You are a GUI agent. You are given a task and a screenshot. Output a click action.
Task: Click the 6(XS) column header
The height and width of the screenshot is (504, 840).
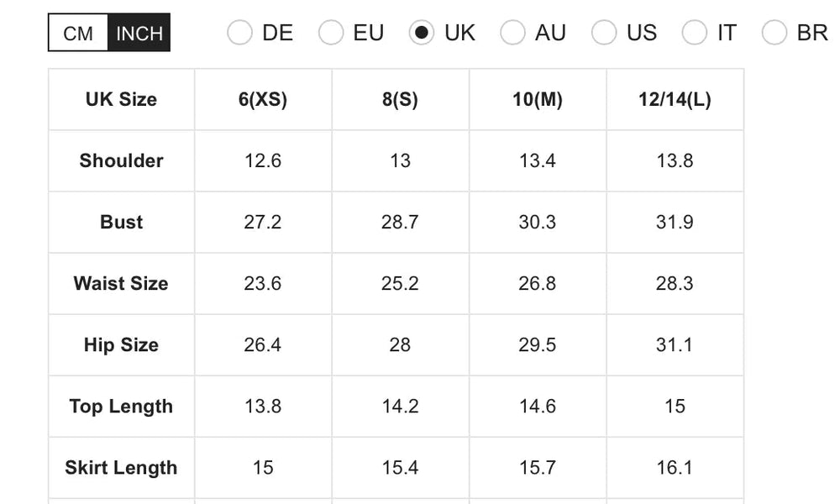(x=263, y=99)
